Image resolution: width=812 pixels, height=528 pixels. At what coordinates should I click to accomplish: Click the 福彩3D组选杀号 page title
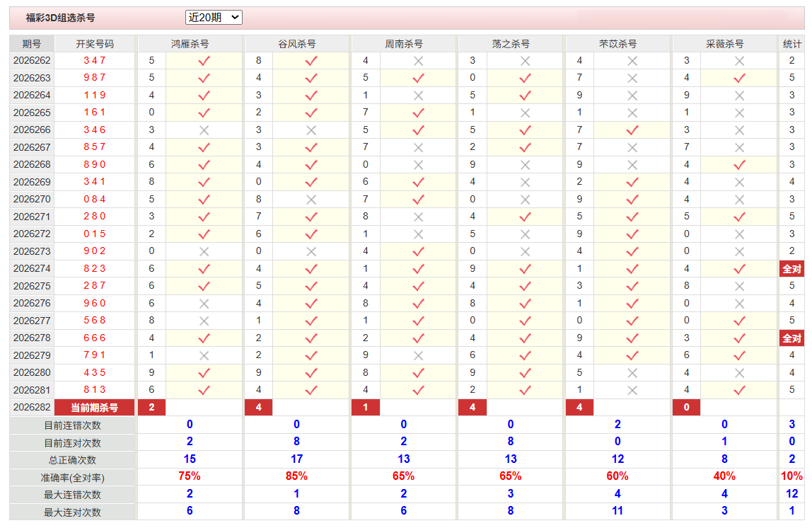[x=61, y=18]
